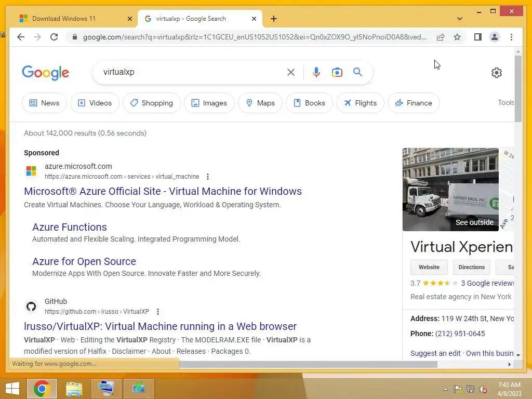Viewport: 532px width, 399px height.
Task: Filter results by Books
Action: coord(309,103)
